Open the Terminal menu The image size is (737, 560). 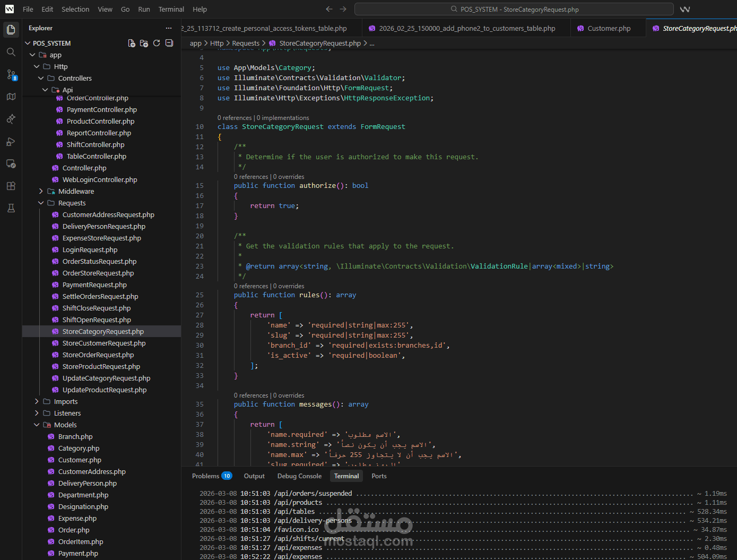[171, 9]
